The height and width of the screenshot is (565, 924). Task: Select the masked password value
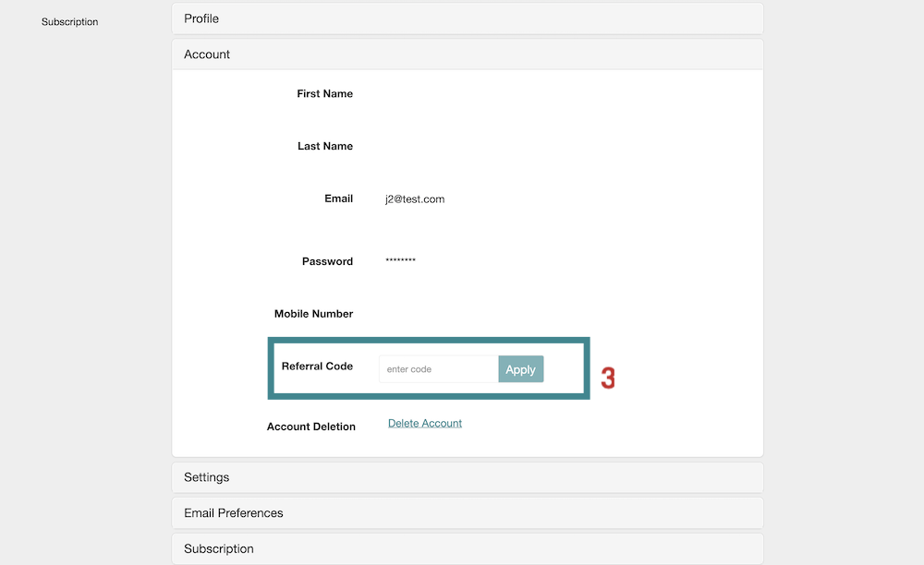tap(401, 260)
